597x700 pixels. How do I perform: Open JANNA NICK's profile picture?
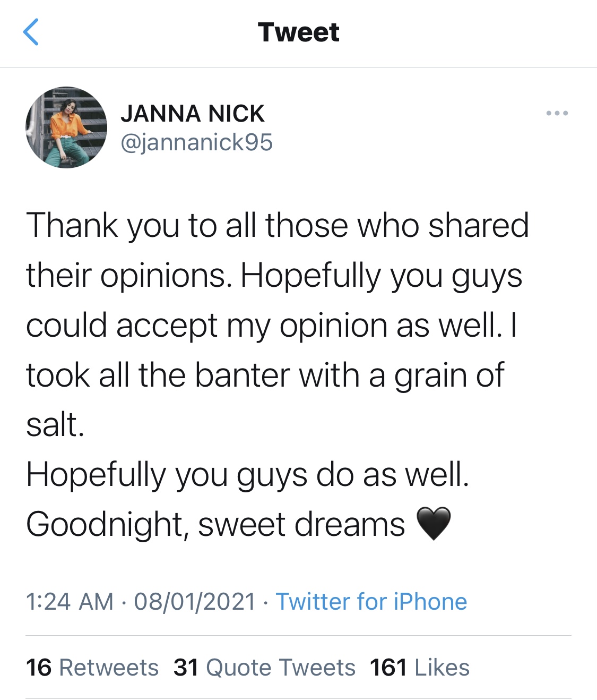(66, 127)
